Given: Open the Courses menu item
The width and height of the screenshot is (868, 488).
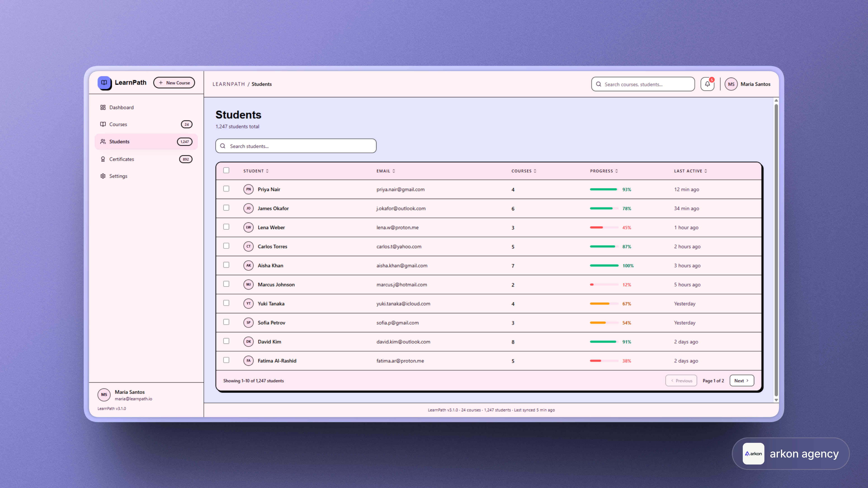Looking at the screenshot, I should [x=146, y=124].
